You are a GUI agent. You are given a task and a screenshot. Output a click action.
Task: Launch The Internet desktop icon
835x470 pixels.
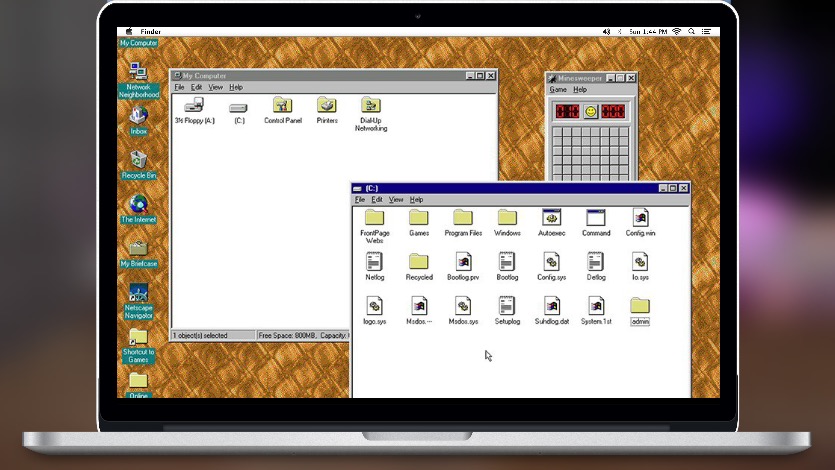[138, 209]
